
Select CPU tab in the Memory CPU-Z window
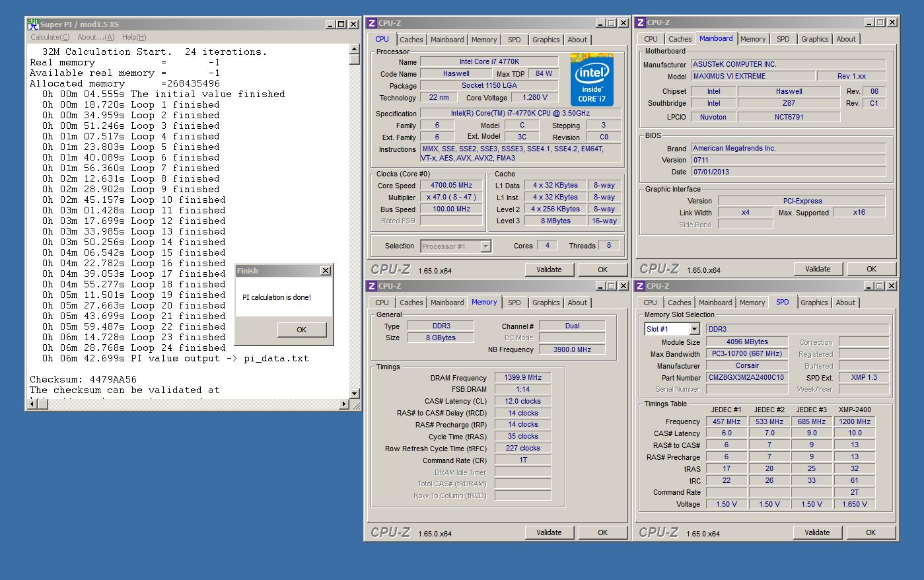(382, 303)
